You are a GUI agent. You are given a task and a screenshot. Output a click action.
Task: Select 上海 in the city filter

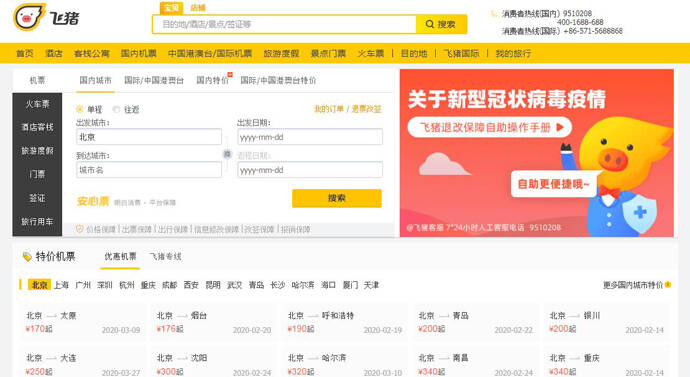61,285
